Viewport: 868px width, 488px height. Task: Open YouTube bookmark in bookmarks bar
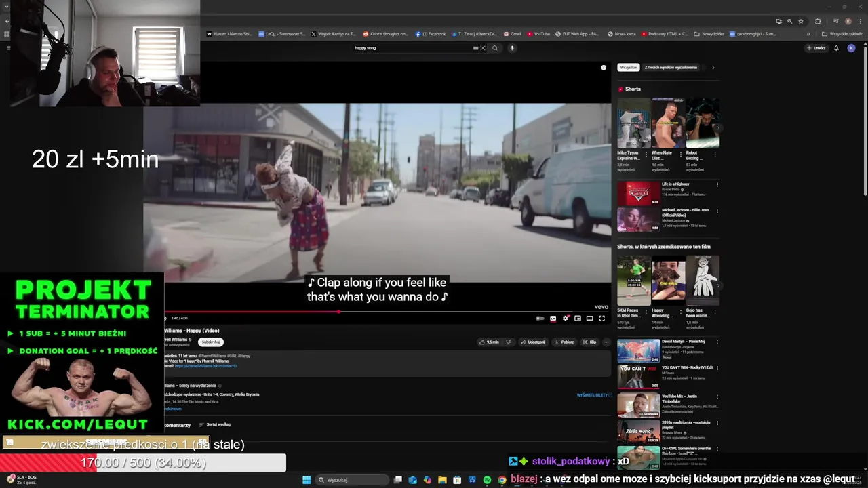(x=538, y=33)
